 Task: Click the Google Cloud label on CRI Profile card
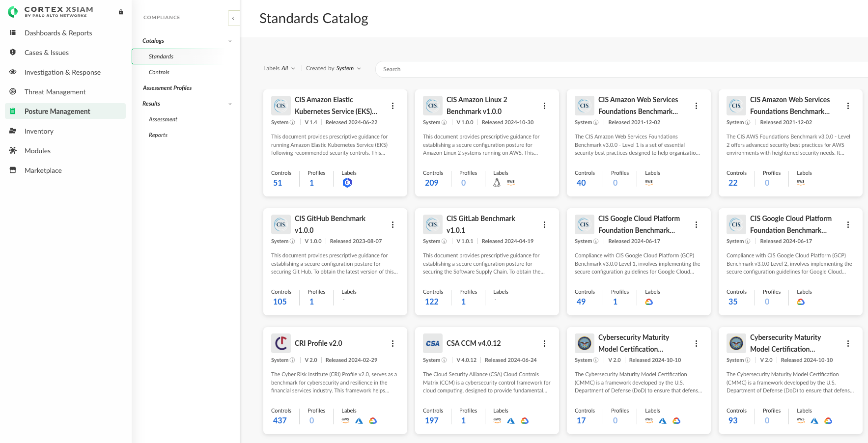coord(373,421)
